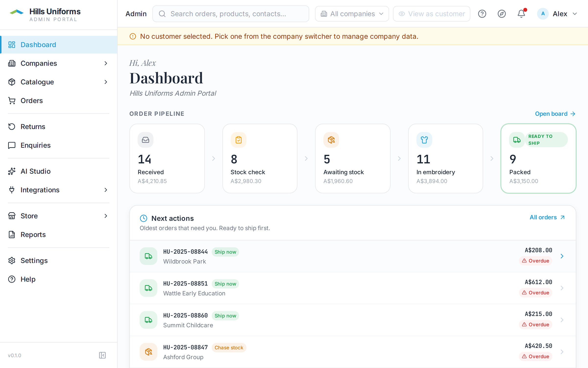
Task: Open Orders in the sidebar
Action: [x=59, y=101]
